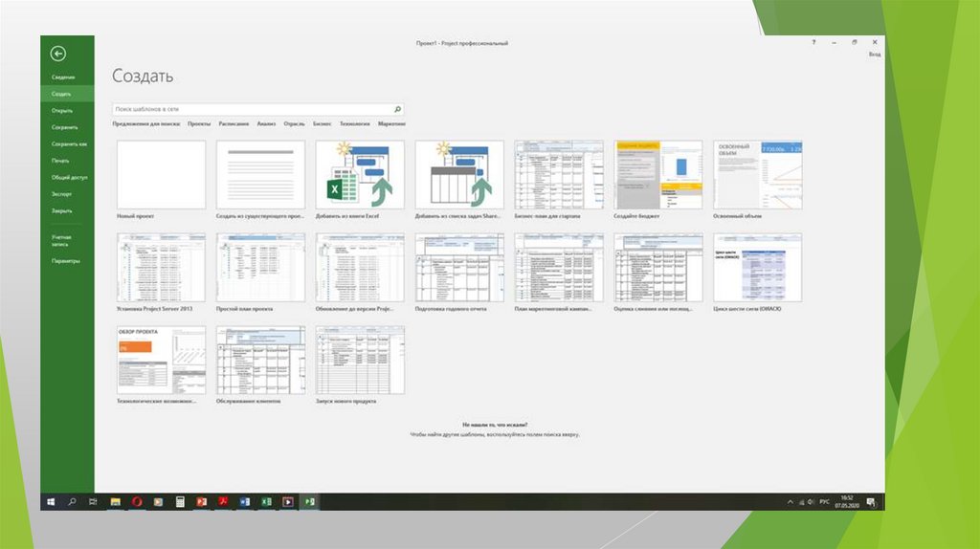Click suggested search Бизнес
The width and height of the screenshot is (980, 549).
point(323,123)
